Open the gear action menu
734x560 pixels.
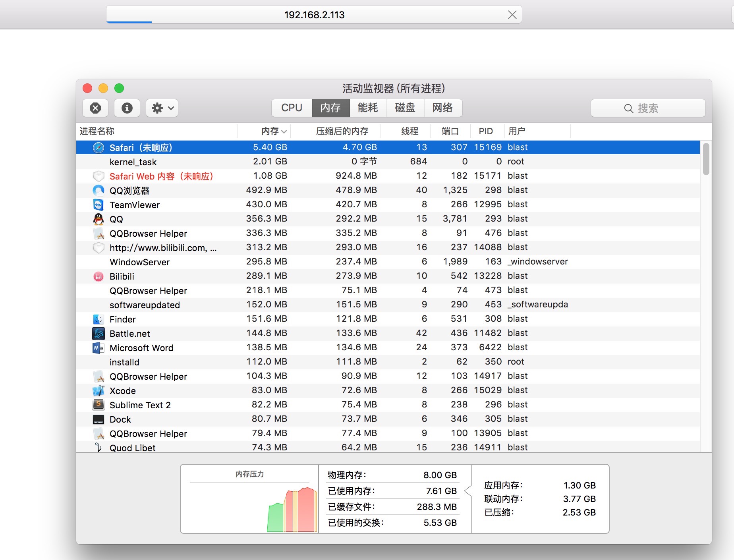click(162, 108)
